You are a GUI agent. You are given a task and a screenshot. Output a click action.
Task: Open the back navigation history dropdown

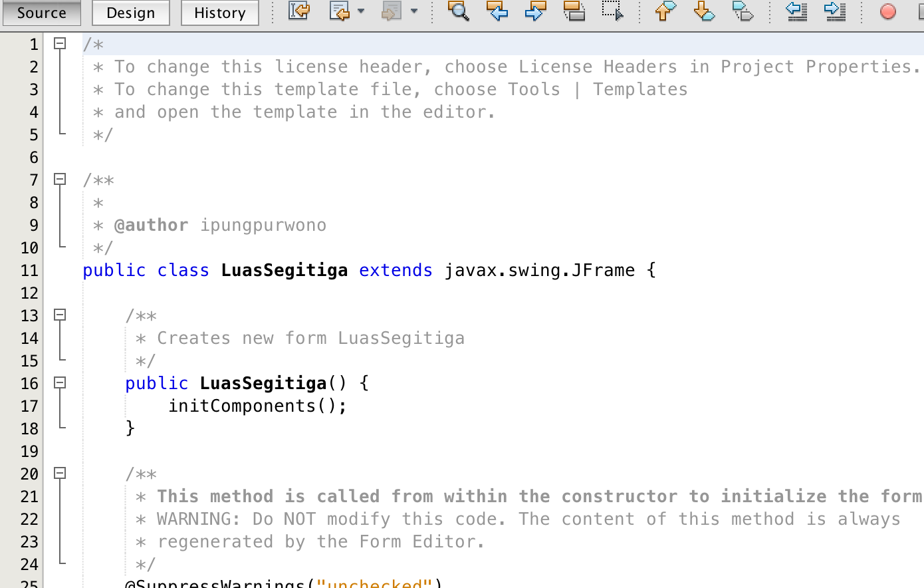[361, 12]
